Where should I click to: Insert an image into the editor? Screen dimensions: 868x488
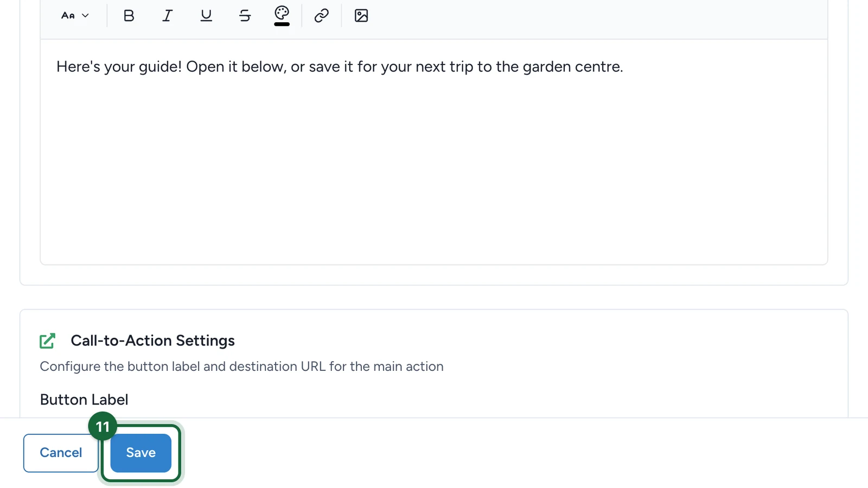point(361,16)
